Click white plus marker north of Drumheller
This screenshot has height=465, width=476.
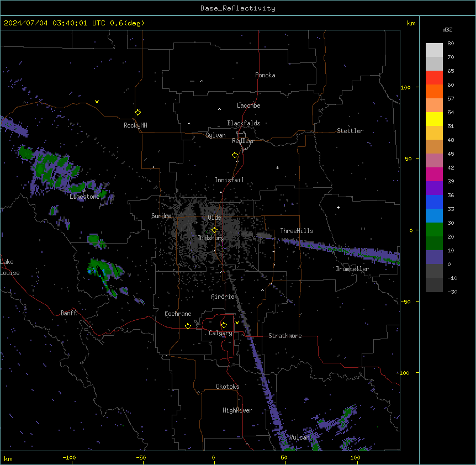click(x=338, y=207)
